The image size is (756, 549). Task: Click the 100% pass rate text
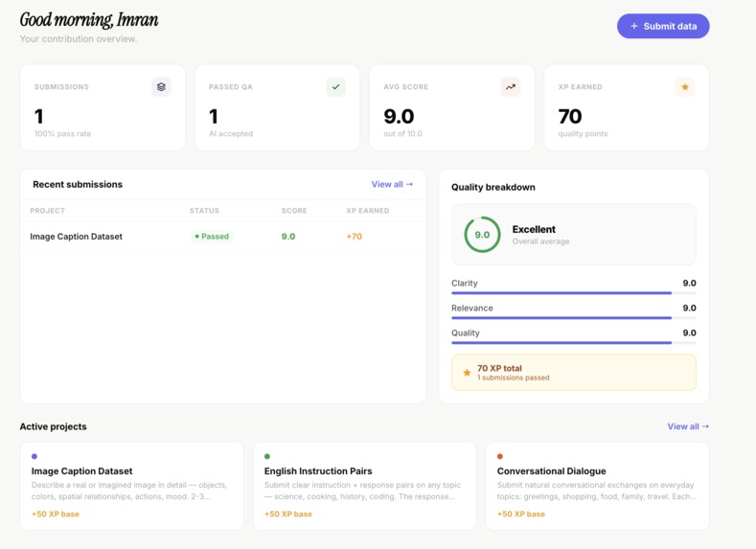(62, 133)
